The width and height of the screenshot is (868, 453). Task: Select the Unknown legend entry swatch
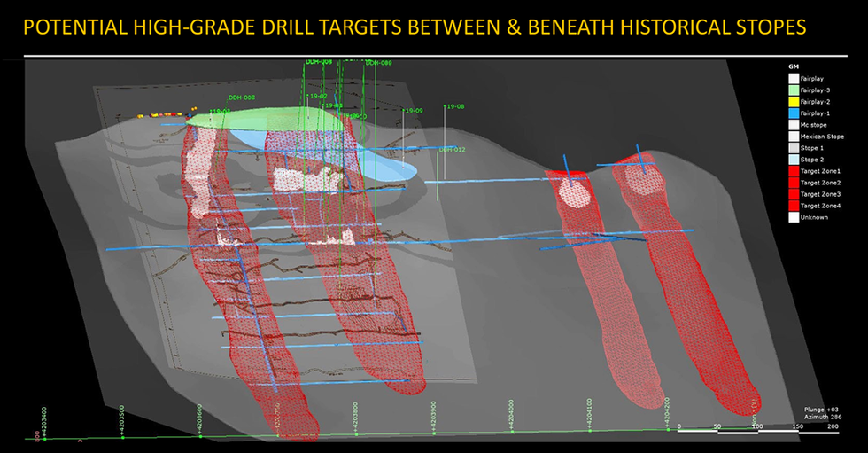[x=793, y=217]
